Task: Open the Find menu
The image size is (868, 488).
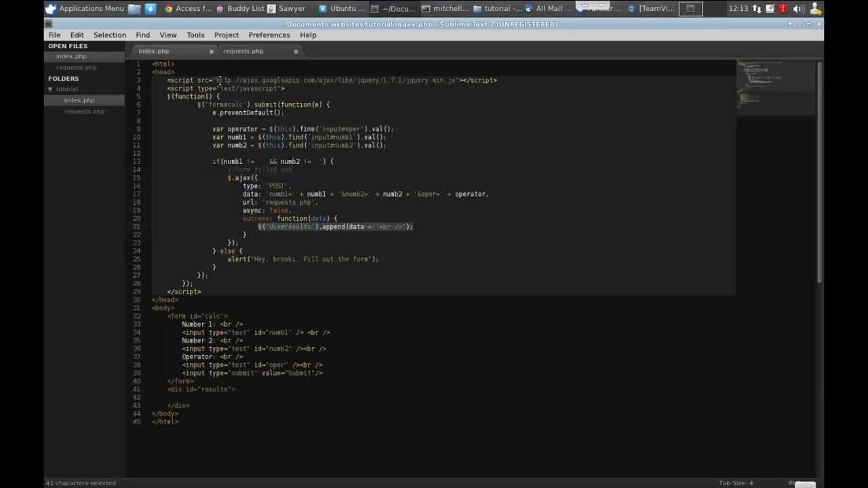Action: click(x=142, y=35)
